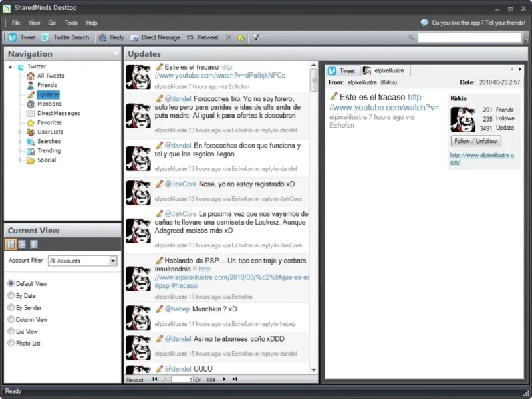The image size is (532, 399).
Task: Click the speech bubble tell-friends icon
Action: [x=424, y=23]
